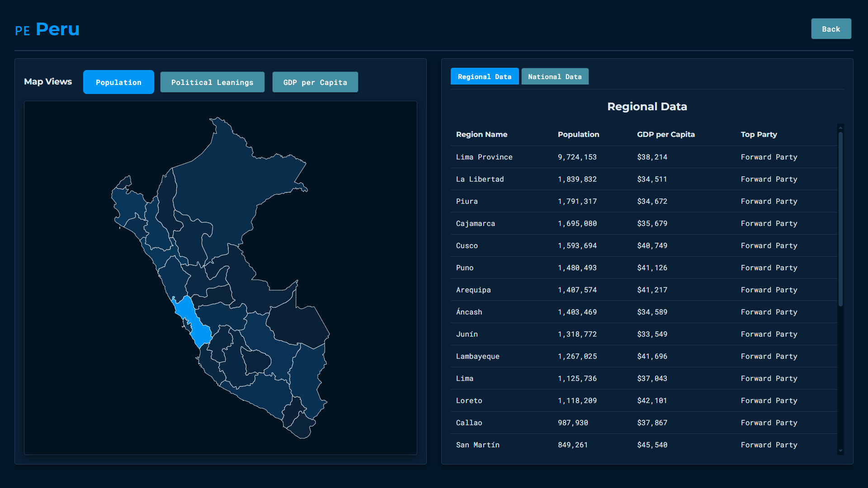Image resolution: width=868 pixels, height=488 pixels.
Task: Click the scrollbar down arrow in table
Action: 840,450
